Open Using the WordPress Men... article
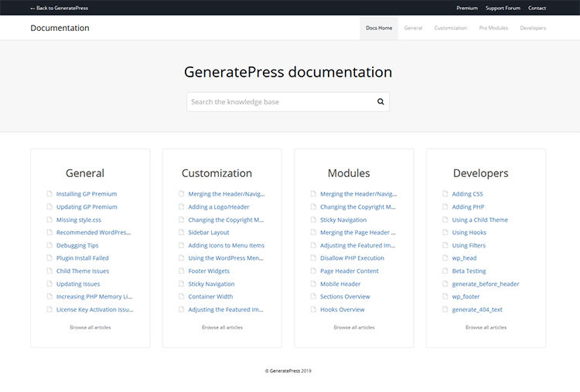 pyautogui.click(x=226, y=258)
